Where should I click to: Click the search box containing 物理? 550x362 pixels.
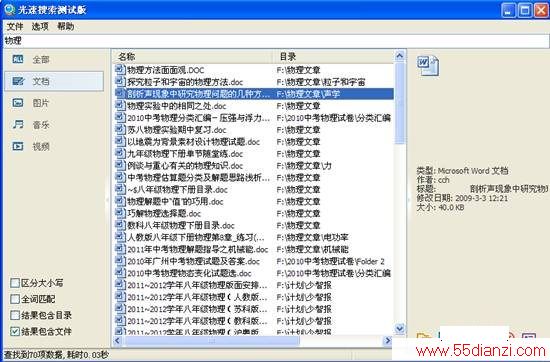click(275, 41)
